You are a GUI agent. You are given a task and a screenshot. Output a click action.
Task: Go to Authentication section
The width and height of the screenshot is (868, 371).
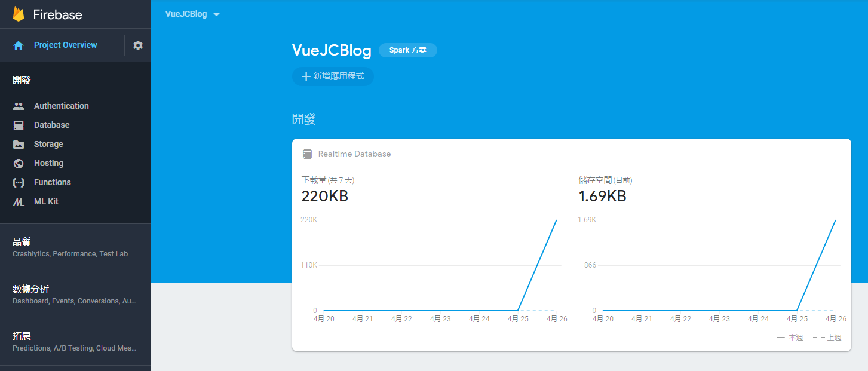(x=61, y=106)
